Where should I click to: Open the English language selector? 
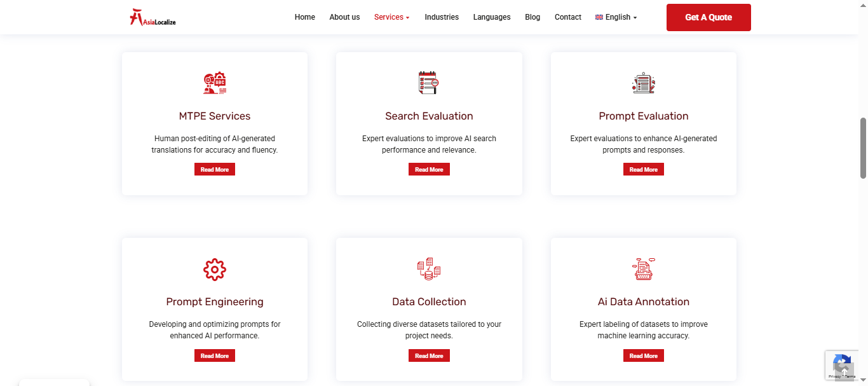[x=616, y=17]
